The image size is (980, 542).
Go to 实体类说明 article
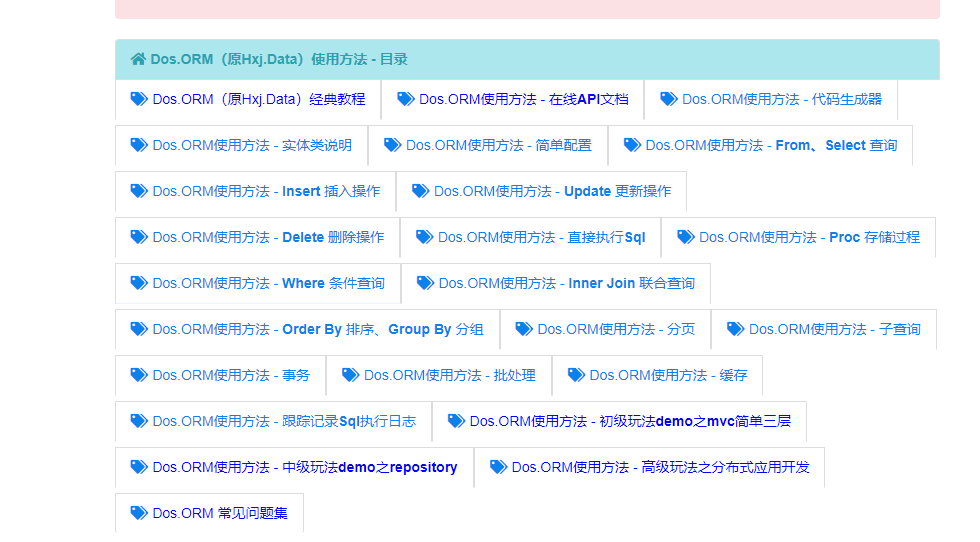coord(252,145)
